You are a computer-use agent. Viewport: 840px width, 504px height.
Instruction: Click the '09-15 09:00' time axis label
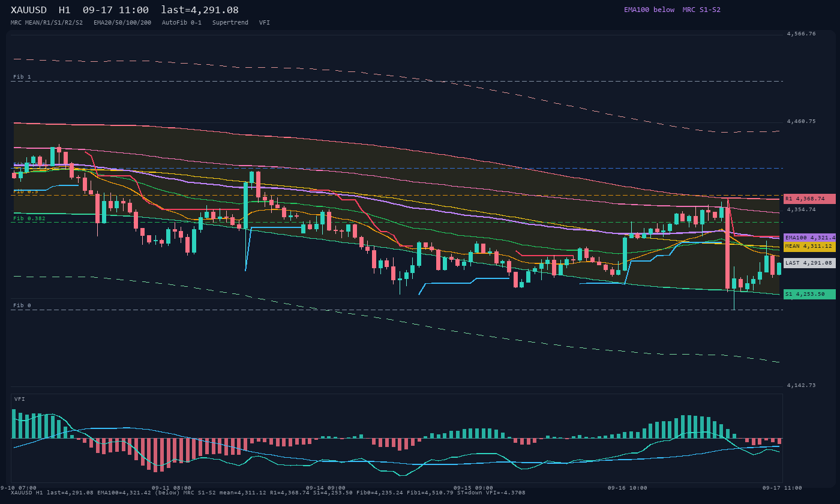pos(473,488)
